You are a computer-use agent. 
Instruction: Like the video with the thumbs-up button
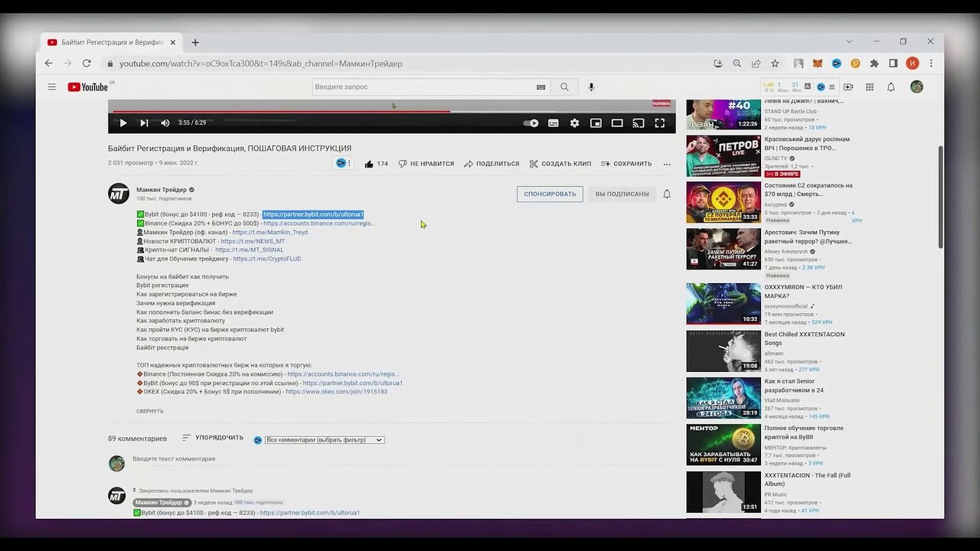[376, 164]
